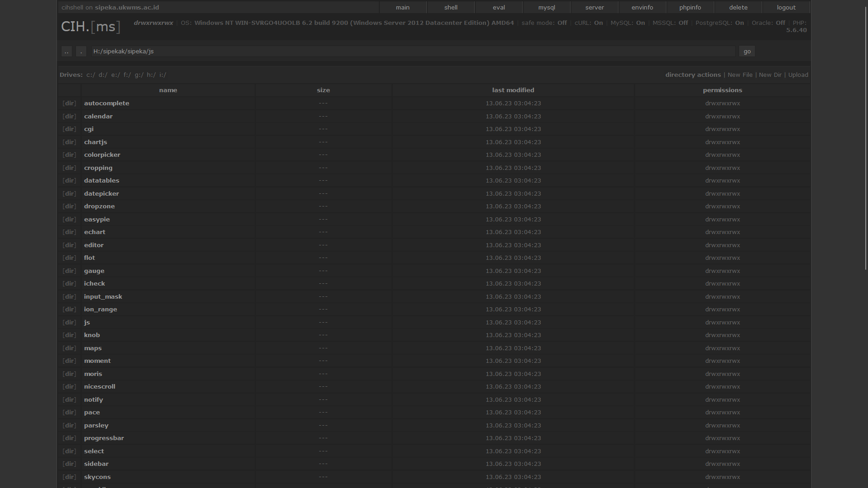Open the main tab
Screen dimensions: 868x488
[402, 7]
